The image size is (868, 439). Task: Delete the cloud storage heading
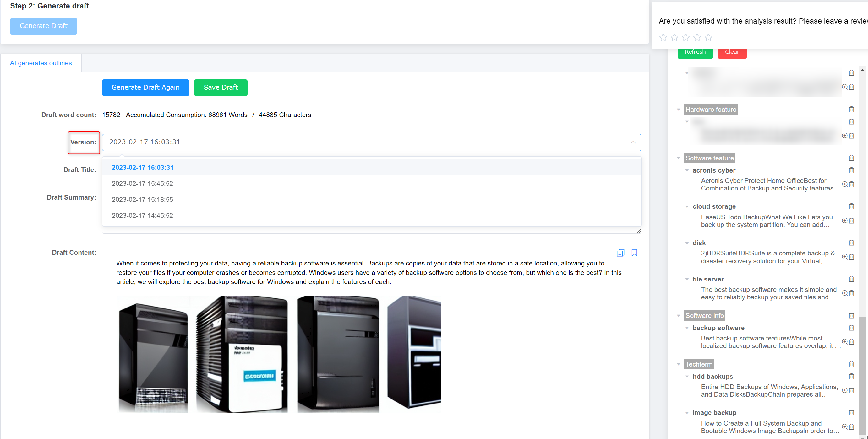click(x=851, y=206)
